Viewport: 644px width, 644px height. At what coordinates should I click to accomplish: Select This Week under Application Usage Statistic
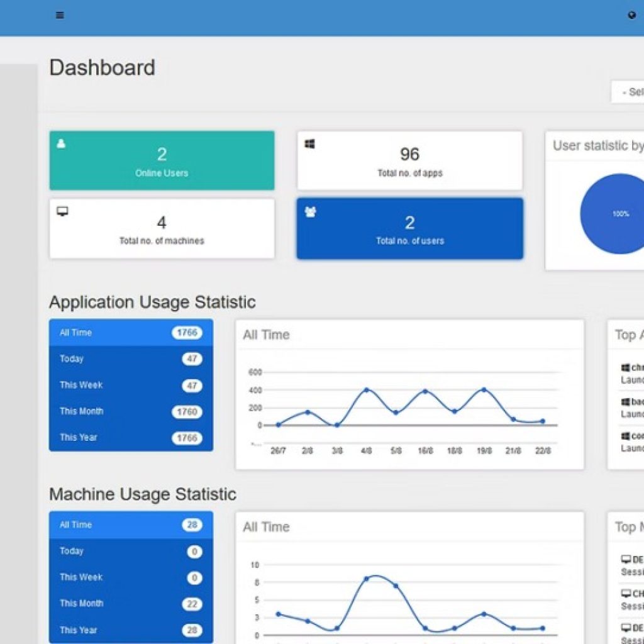131,386
